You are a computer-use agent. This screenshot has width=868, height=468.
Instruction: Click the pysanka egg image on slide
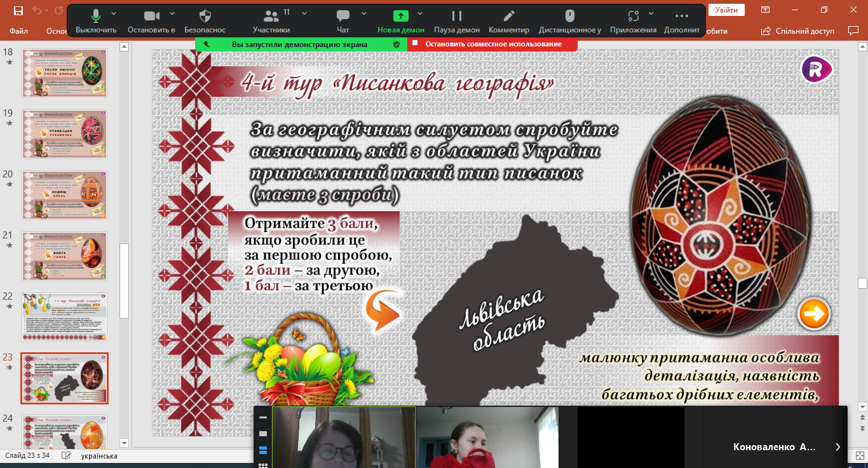click(721, 216)
